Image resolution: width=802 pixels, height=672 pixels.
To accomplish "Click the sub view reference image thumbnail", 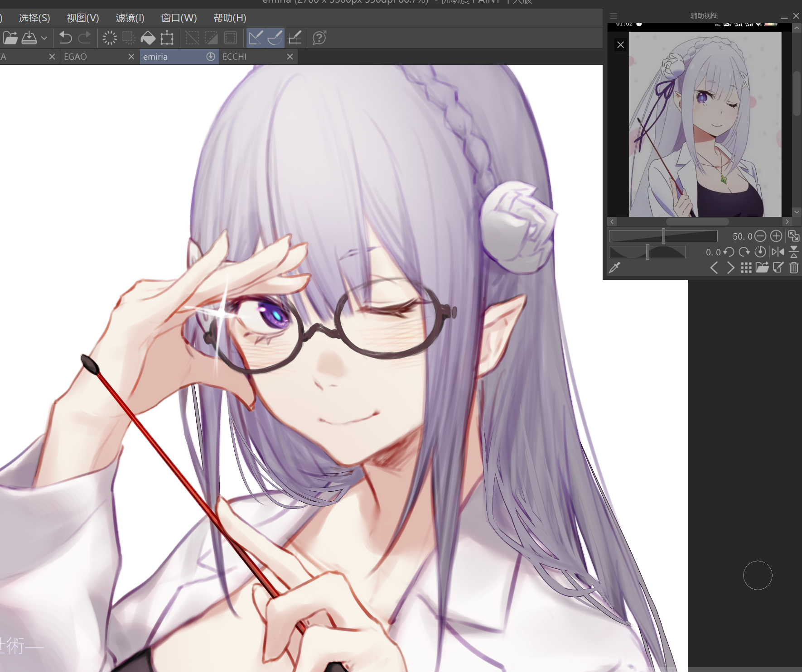I will coord(705,124).
